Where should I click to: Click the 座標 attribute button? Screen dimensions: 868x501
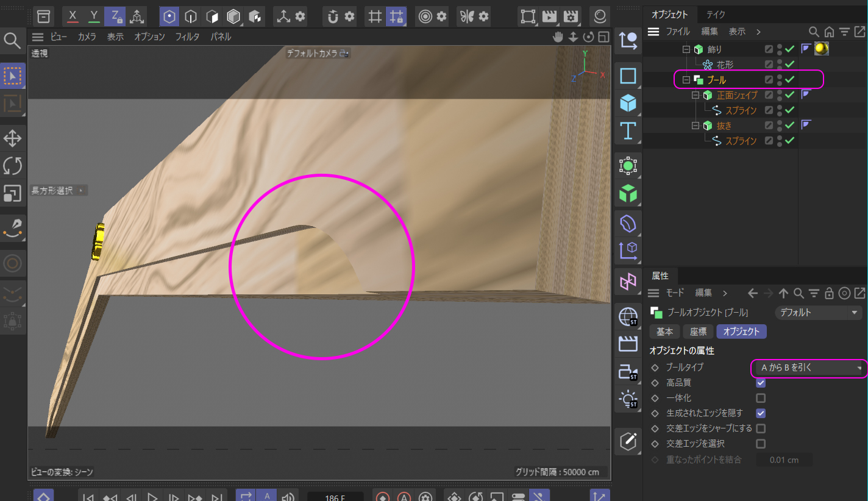[698, 332]
